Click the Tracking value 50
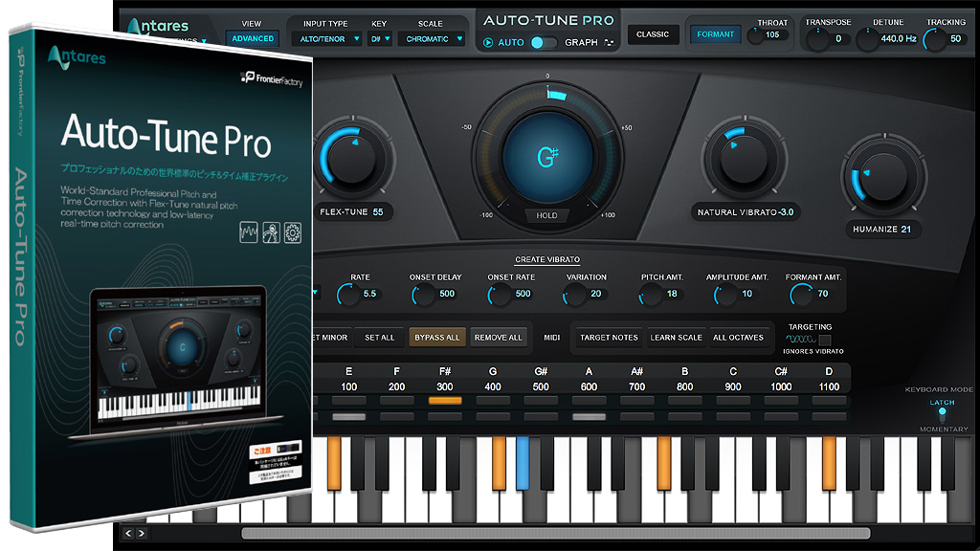The image size is (980, 551). pos(956,38)
